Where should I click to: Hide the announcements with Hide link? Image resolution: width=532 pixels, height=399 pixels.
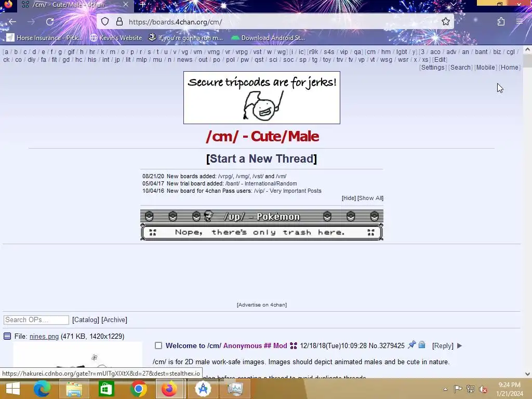click(349, 198)
